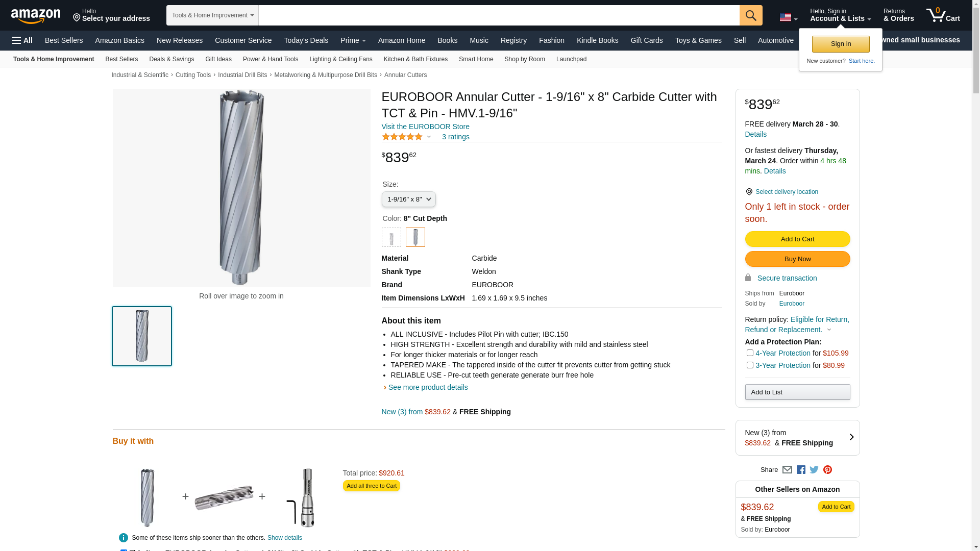This screenshot has height=551, width=980.
Task: Click in the Amazon search field
Action: (499, 15)
